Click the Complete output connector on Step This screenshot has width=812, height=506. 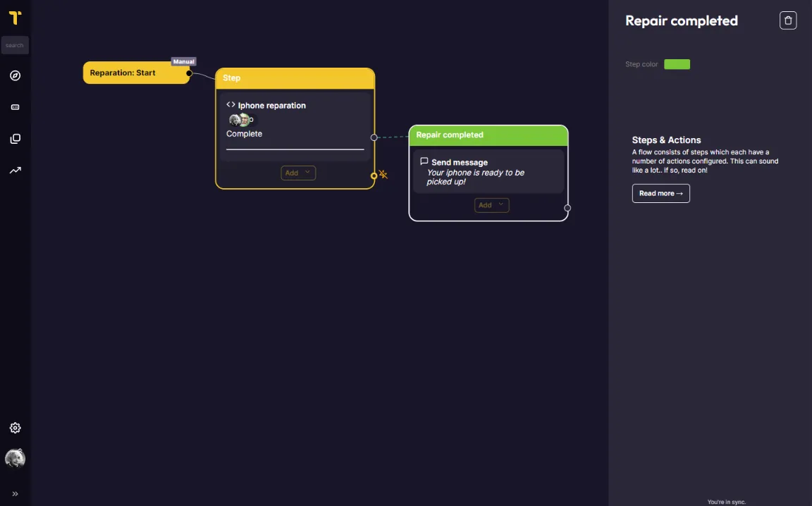coord(374,137)
